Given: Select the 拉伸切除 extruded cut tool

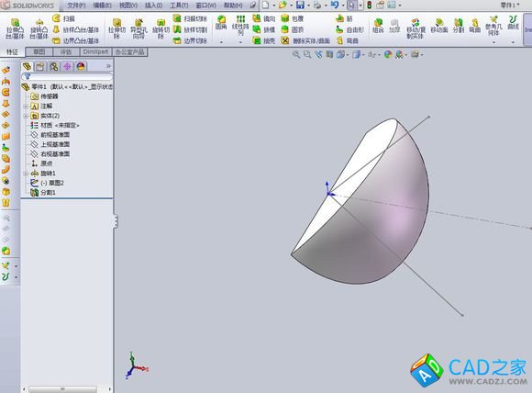Looking at the screenshot, I should [116, 29].
